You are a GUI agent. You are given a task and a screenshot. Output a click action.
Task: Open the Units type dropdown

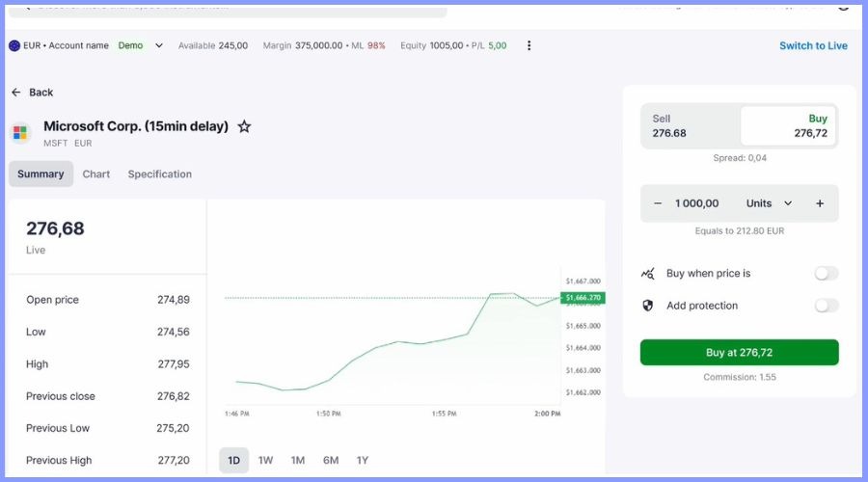point(769,203)
